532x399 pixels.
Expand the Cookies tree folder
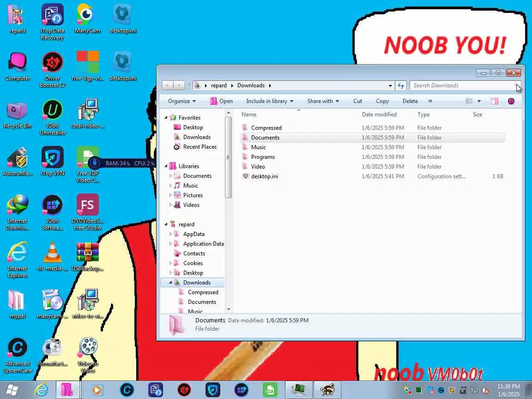point(171,263)
